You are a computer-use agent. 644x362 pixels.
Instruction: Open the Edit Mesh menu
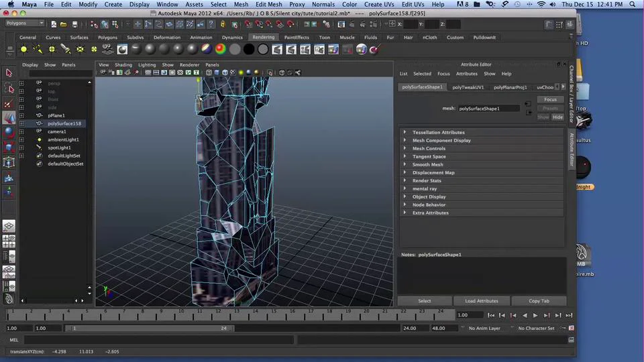pos(268,4)
